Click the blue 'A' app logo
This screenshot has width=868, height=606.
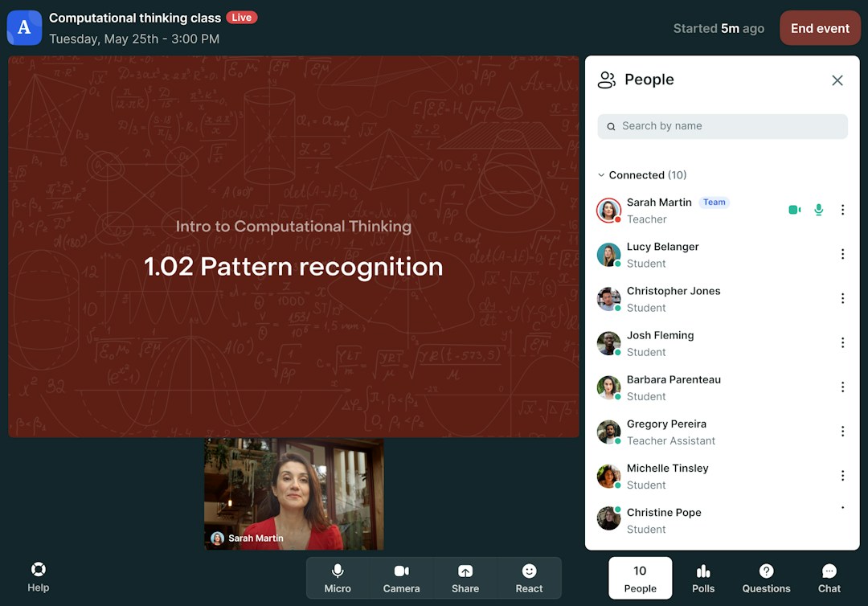pyautogui.click(x=24, y=27)
